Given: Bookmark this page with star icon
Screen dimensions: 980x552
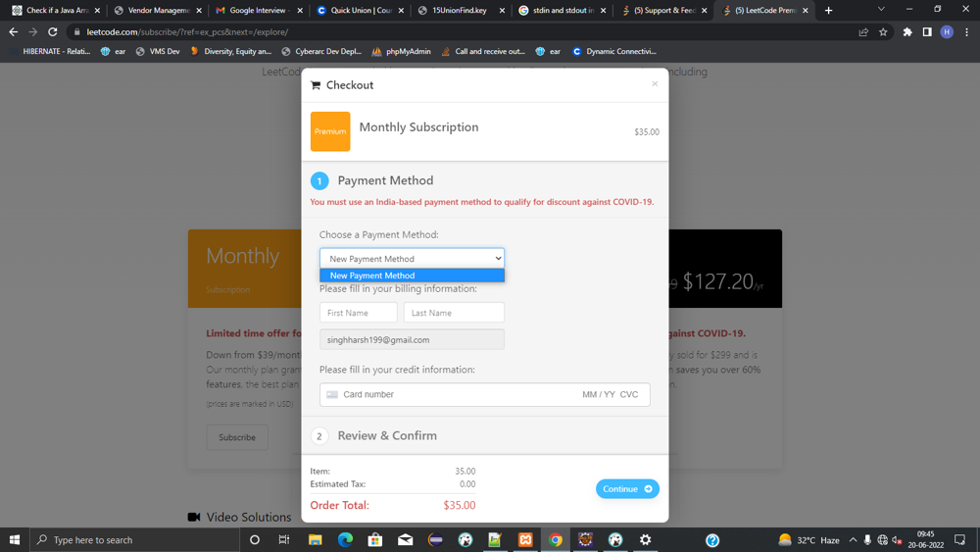Looking at the screenshot, I should [883, 32].
